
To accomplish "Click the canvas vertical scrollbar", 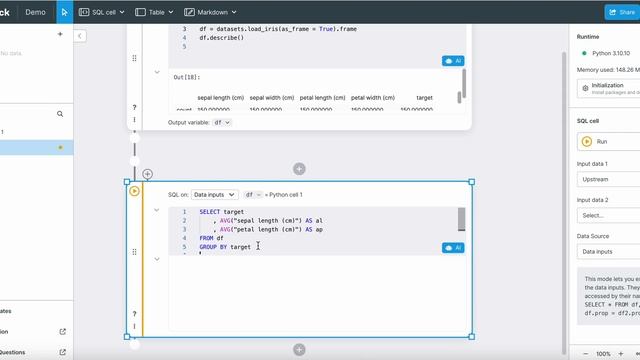I will pyautogui.click(x=564, y=203).
